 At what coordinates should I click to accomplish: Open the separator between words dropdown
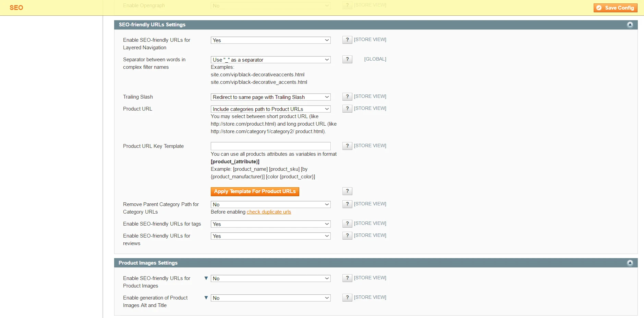(x=270, y=60)
